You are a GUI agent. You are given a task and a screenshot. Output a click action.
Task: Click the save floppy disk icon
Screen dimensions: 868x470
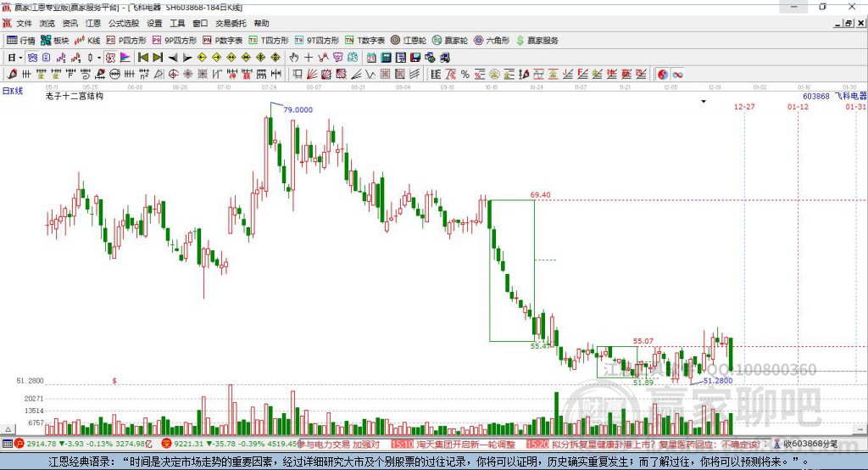pyautogui.click(x=415, y=58)
